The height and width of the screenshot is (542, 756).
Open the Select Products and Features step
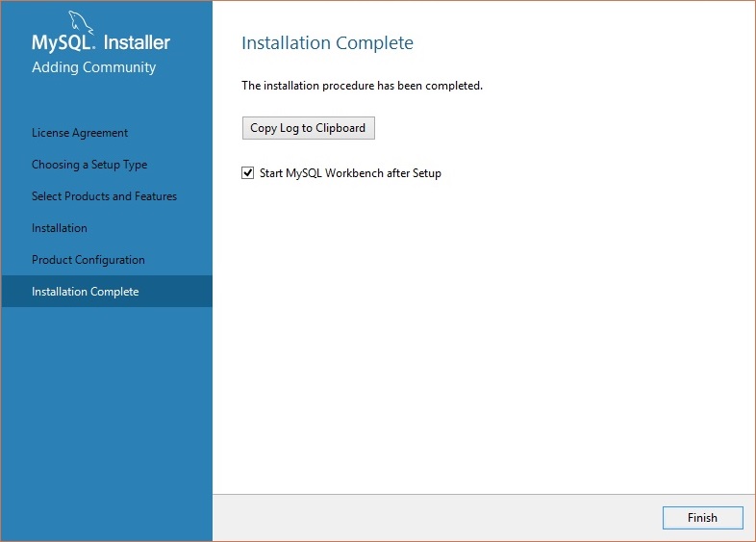[104, 196]
